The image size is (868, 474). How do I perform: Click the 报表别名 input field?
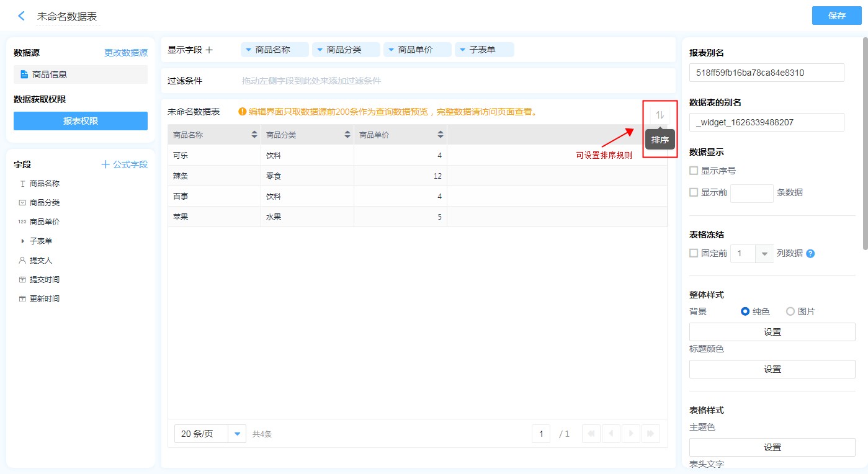766,73
